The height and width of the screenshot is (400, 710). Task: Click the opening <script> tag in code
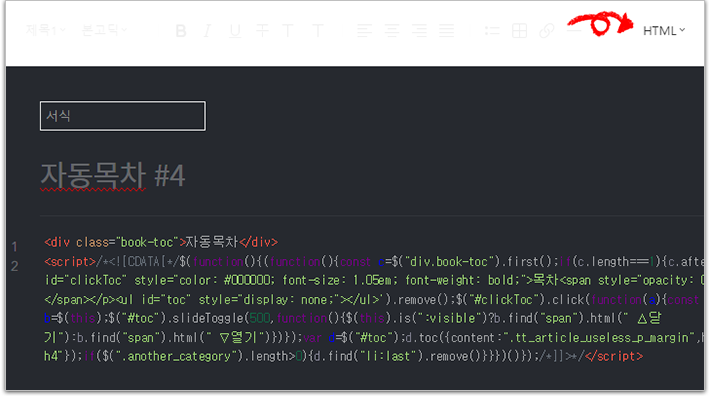tap(70, 261)
